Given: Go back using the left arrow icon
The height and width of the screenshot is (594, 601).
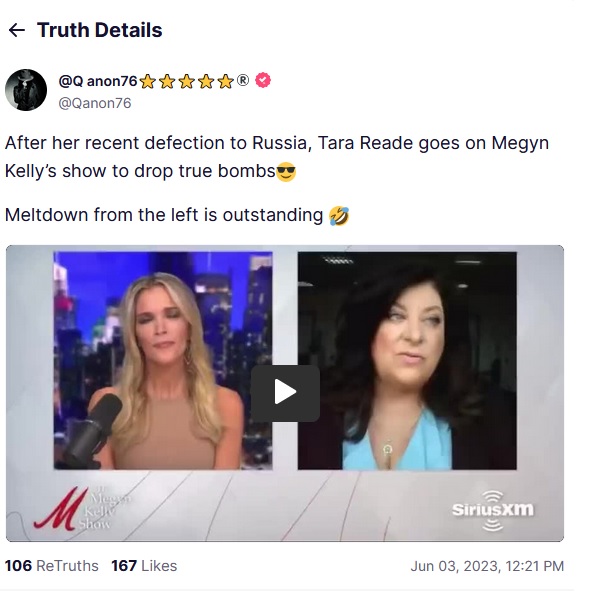Looking at the screenshot, I should (16, 30).
